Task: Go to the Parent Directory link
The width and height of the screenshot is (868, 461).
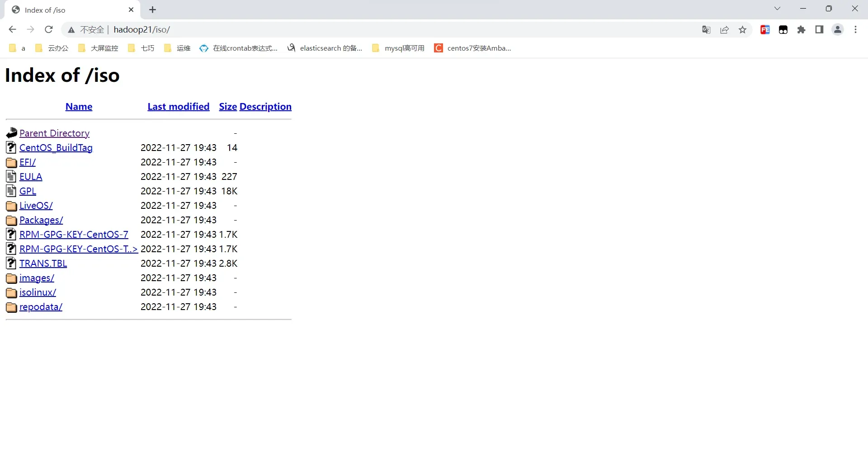Action: 54,133
